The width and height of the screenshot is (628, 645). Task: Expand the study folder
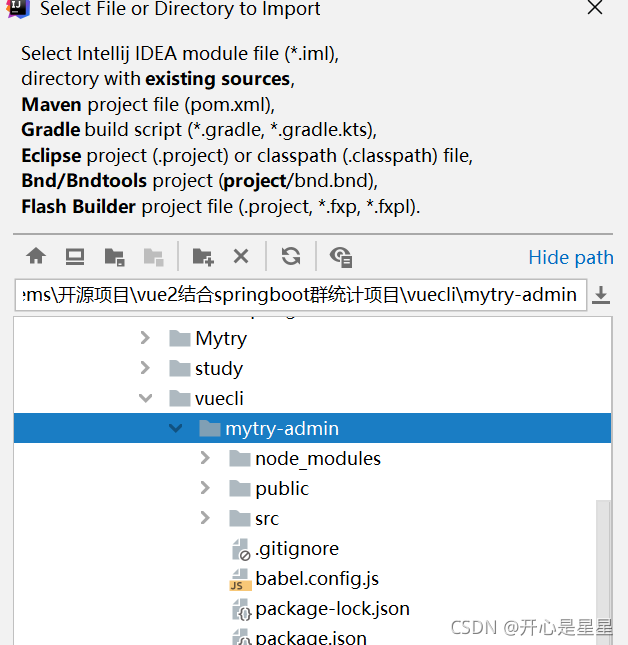145,368
